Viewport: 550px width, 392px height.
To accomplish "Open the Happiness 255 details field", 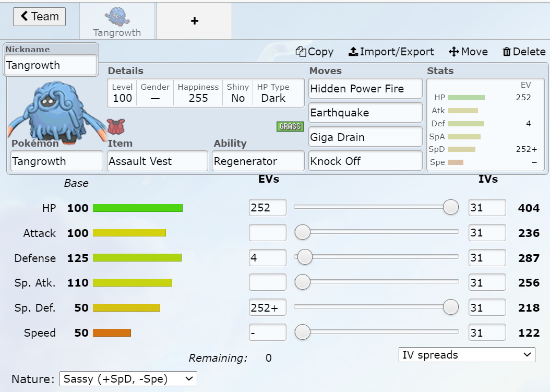I will point(198,93).
